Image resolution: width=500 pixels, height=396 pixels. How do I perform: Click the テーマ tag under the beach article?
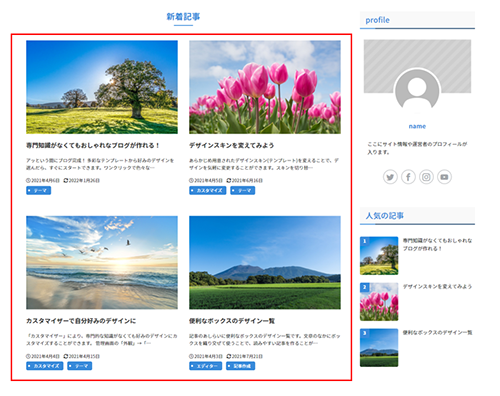(80, 366)
